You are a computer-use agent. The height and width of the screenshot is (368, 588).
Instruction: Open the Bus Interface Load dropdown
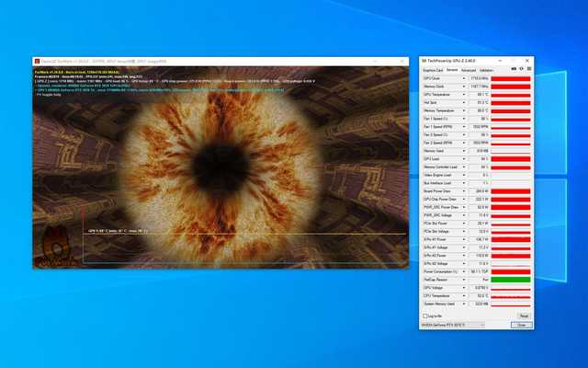(464, 183)
